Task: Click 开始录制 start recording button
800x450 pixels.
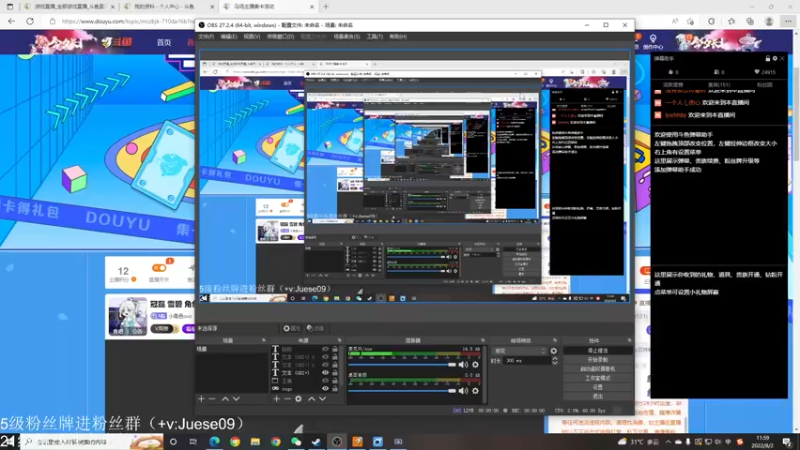Action: click(597, 360)
